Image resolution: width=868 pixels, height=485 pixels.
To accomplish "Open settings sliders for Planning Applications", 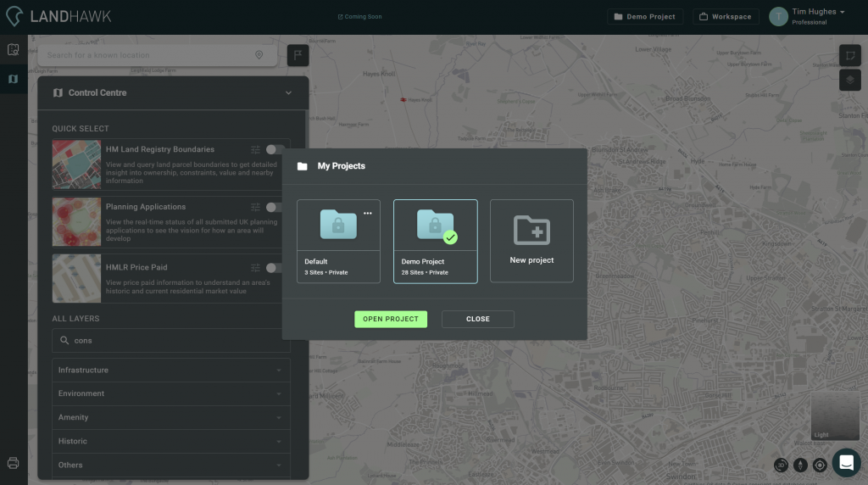I will point(256,207).
